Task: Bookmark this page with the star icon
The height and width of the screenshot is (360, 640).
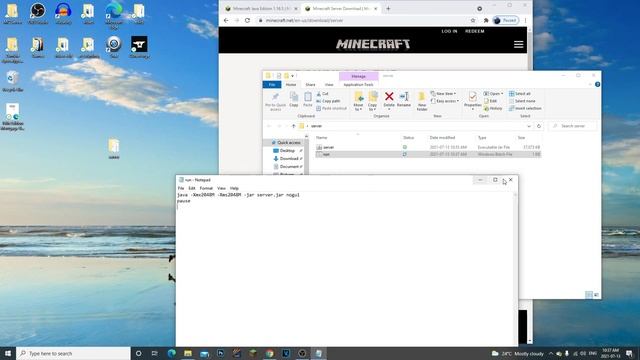Action: [x=473, y=20]
